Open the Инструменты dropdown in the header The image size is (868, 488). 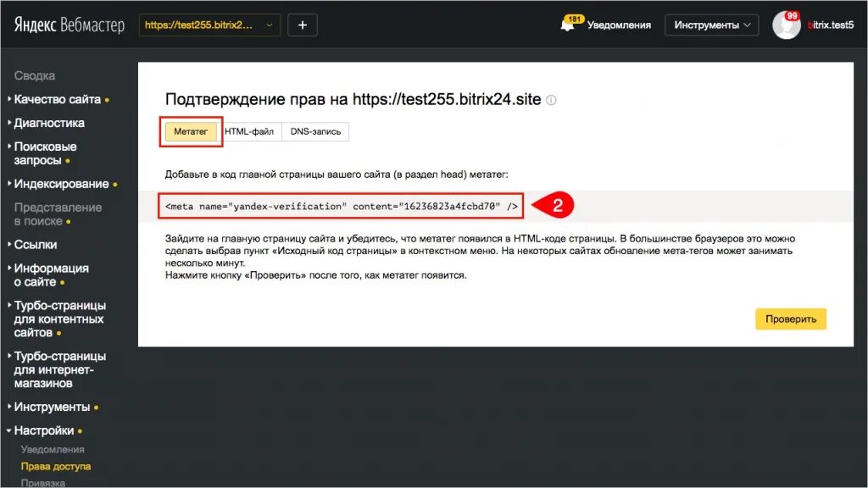pos(711,25)
